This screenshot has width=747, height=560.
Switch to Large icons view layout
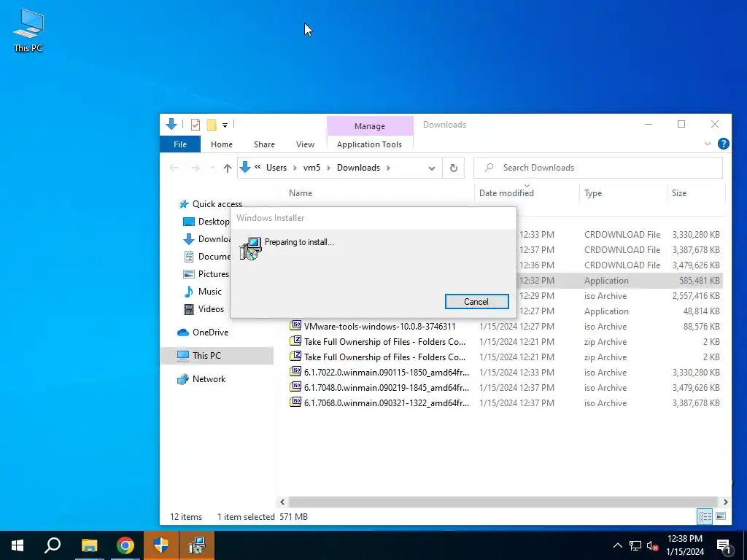click(721, 516)
